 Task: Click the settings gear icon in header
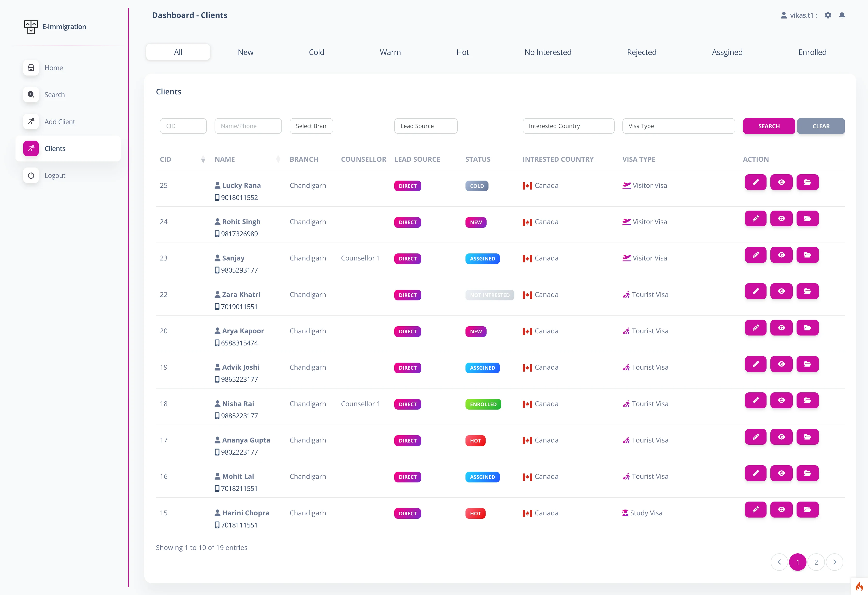[828, 15]
